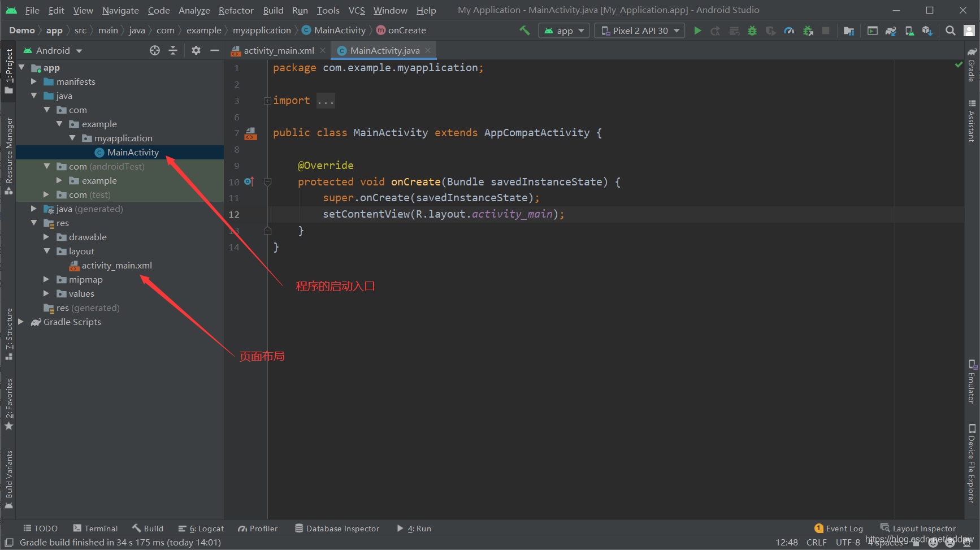Toggle the 1: Project tool window
Viewport: 980px width, 550px height.
click(8, 71)
